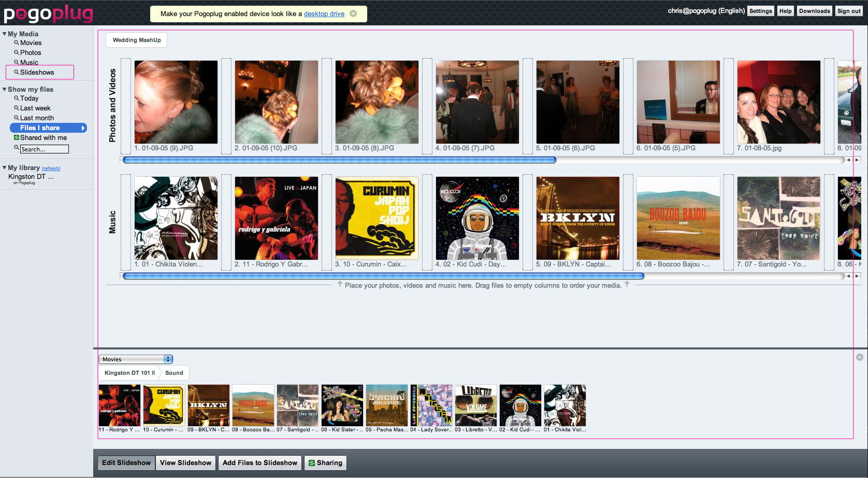Close the file browser panel with X icon
Viewport: 868px width, 478px height.
coord(860,357)
